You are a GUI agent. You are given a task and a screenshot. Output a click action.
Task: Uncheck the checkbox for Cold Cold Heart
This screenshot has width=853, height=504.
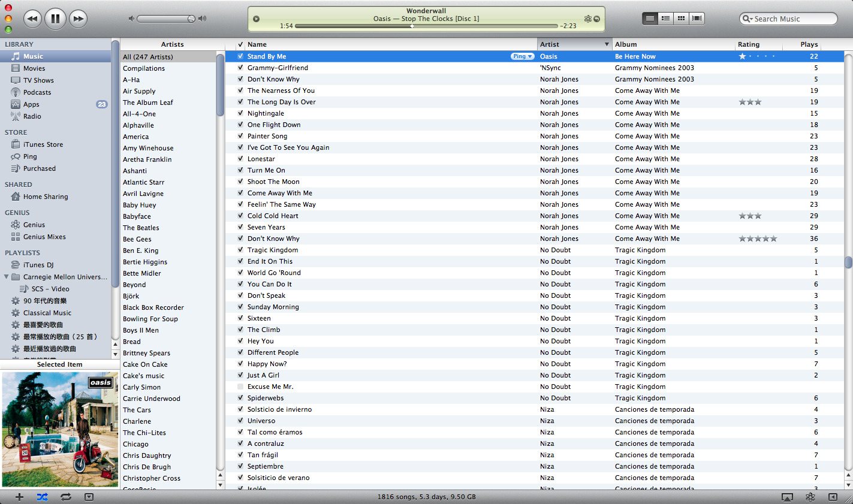pyautogui.click(x=240, y=216)
